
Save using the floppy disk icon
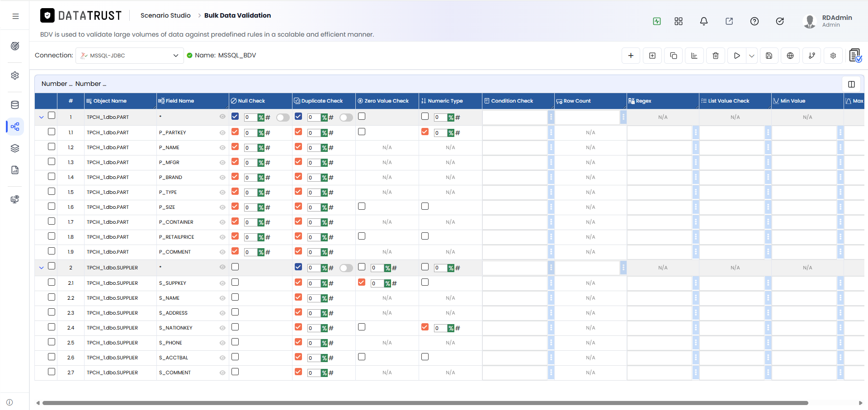769,56
